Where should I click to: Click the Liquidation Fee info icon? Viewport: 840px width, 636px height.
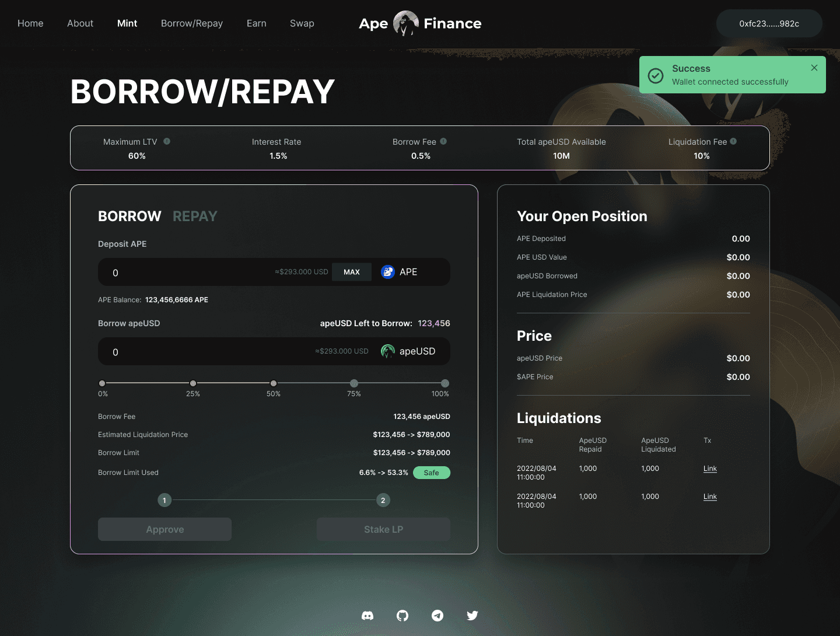(733, 141)
